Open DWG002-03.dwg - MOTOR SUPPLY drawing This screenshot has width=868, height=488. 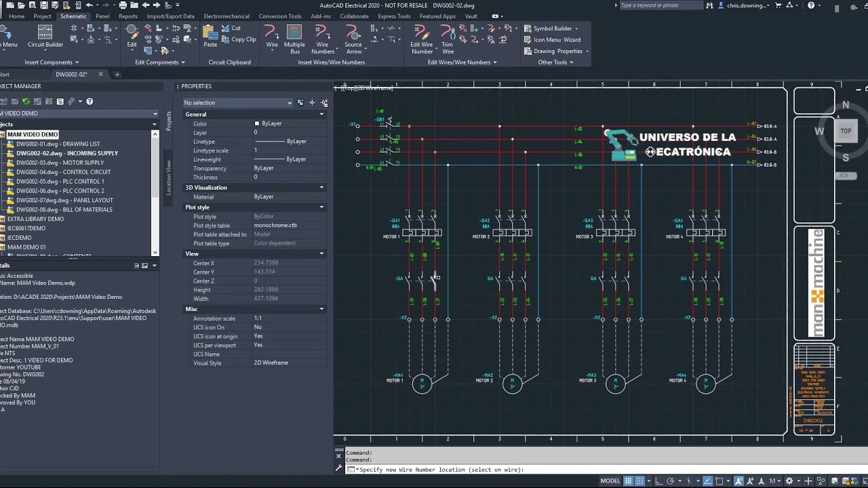60,163
